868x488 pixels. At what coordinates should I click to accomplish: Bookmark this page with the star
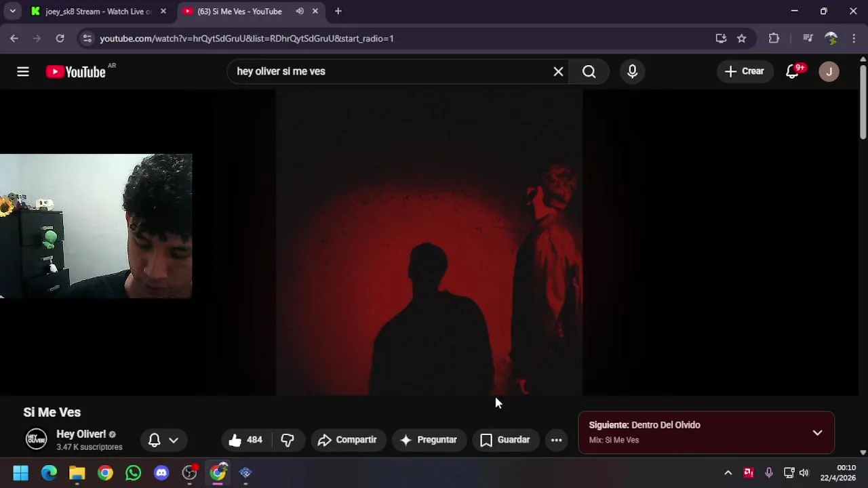[741, 39]
